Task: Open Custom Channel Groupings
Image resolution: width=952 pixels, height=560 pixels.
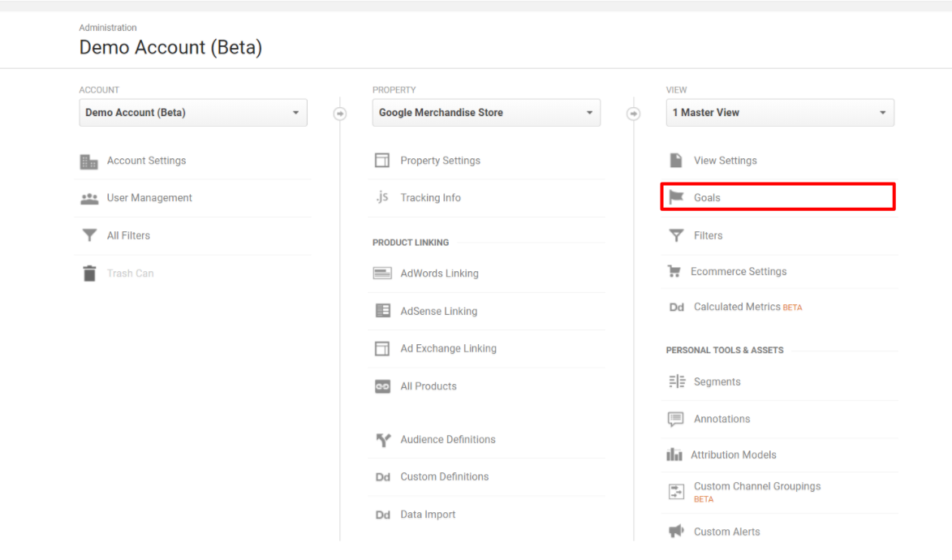Action: (757, 486)
